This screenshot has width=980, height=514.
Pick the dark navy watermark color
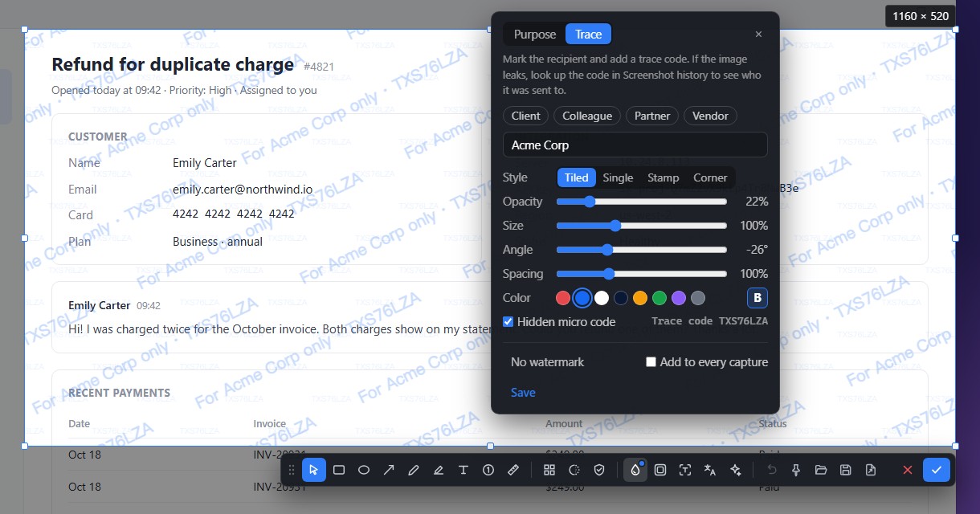point(621,298)
